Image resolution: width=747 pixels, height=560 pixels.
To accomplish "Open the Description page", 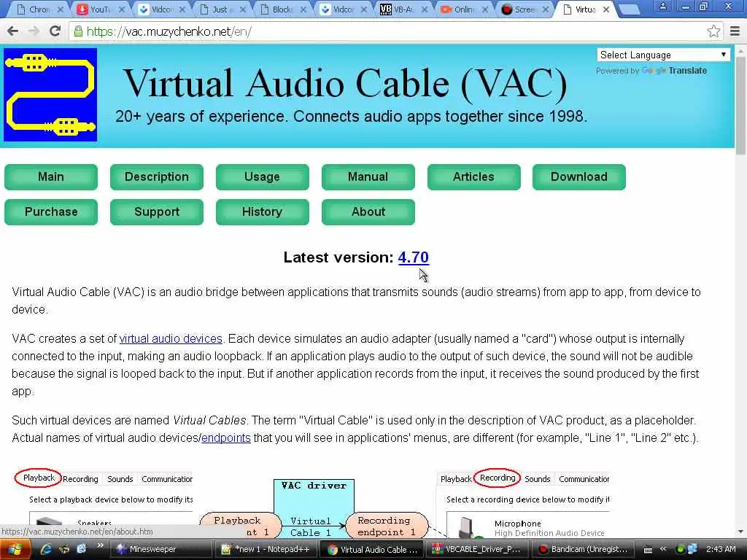I will point(157,176).
